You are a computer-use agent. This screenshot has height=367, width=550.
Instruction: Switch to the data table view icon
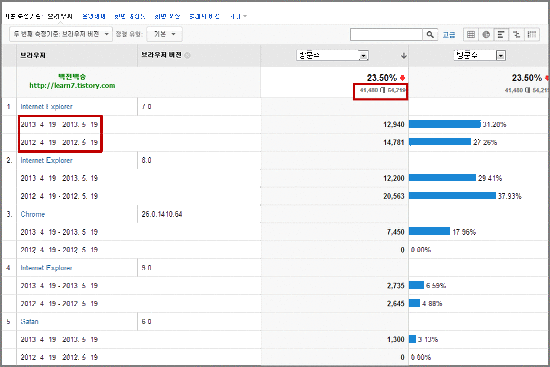tap(471, 34)
